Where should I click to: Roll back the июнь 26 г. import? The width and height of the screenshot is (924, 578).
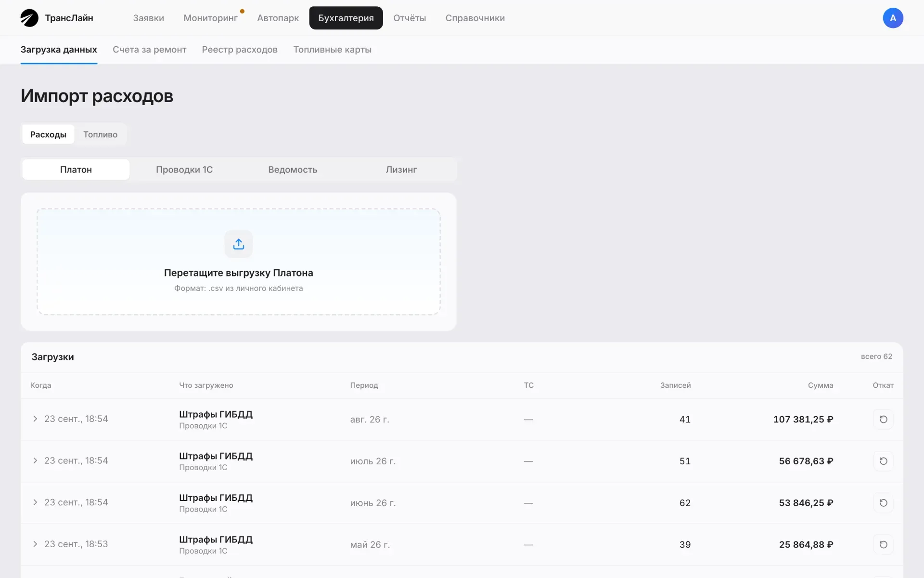[883, 503]
